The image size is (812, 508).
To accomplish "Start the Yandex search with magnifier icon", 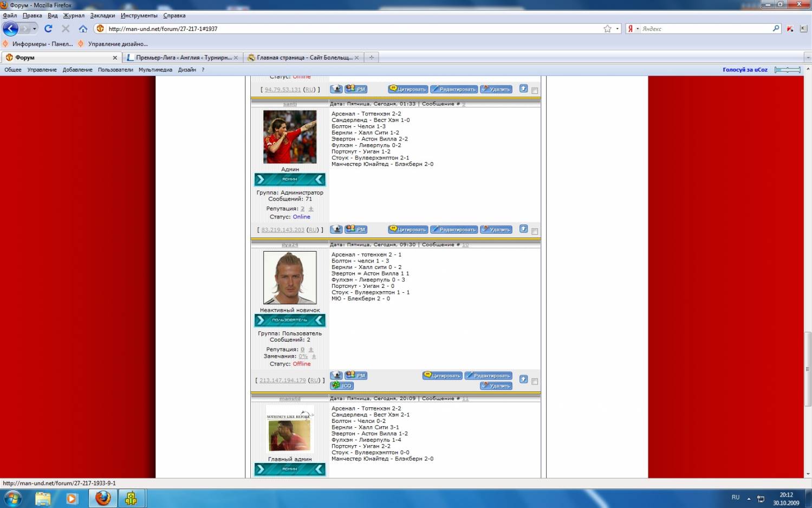I will [776, 29].
